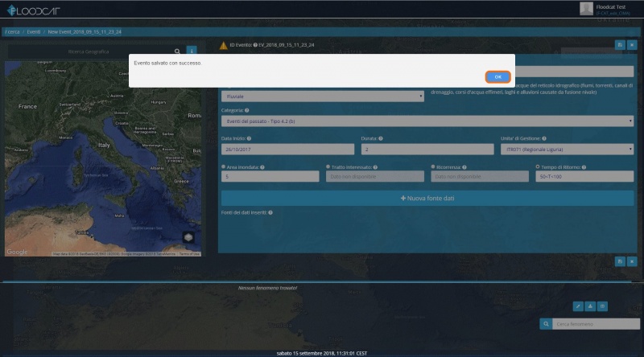
Task: Select the Area inondata radio button
Action: click(x=223, y=167)
